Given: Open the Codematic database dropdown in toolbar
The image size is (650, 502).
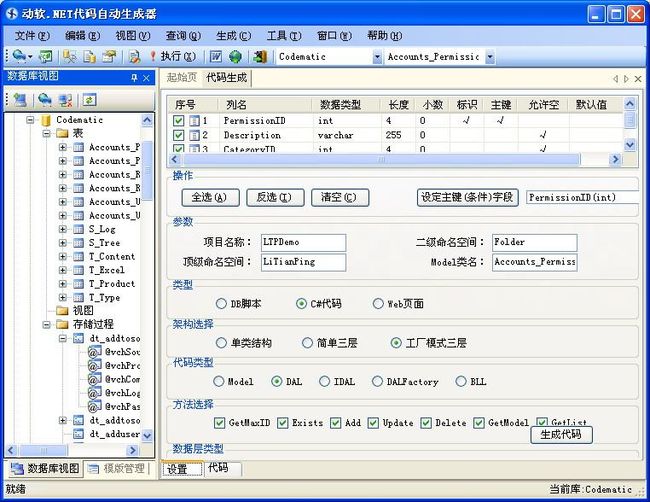Looking at the screenshot, I should point(377,57).
